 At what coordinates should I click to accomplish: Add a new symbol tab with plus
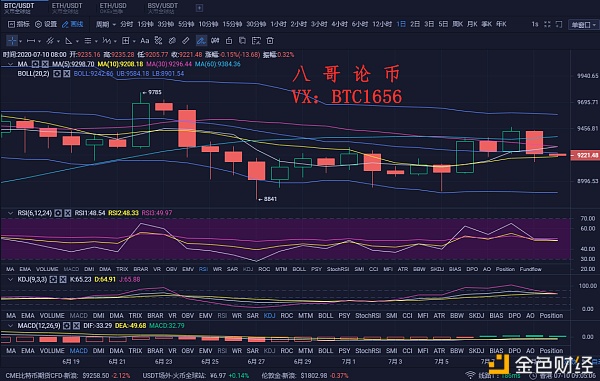click(199, 8)
